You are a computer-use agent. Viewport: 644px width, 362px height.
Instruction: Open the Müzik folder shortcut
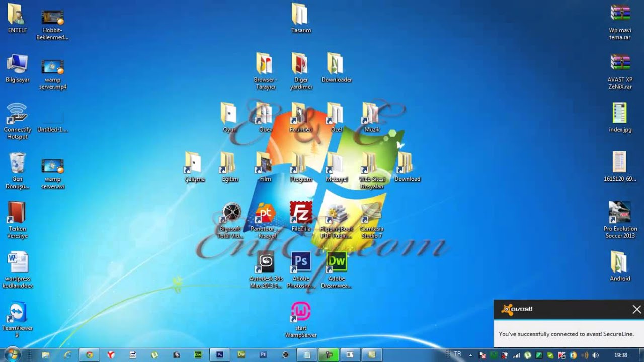coord(372,118)
